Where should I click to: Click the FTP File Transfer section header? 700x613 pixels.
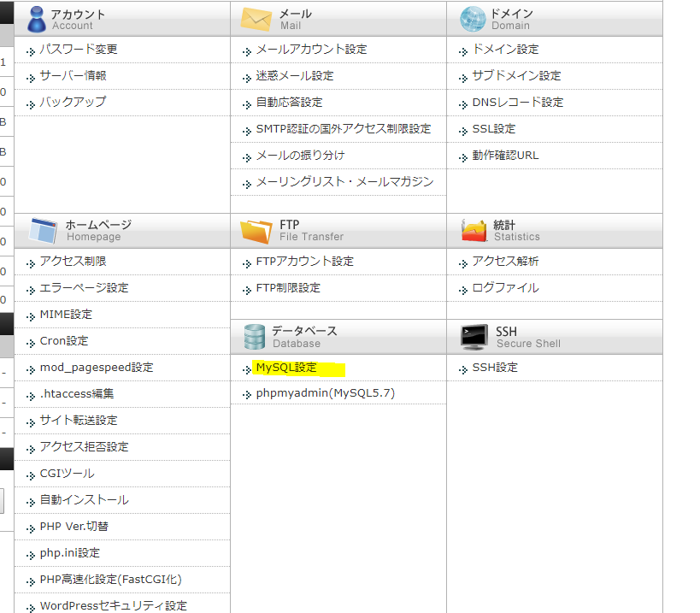[338, 231]
